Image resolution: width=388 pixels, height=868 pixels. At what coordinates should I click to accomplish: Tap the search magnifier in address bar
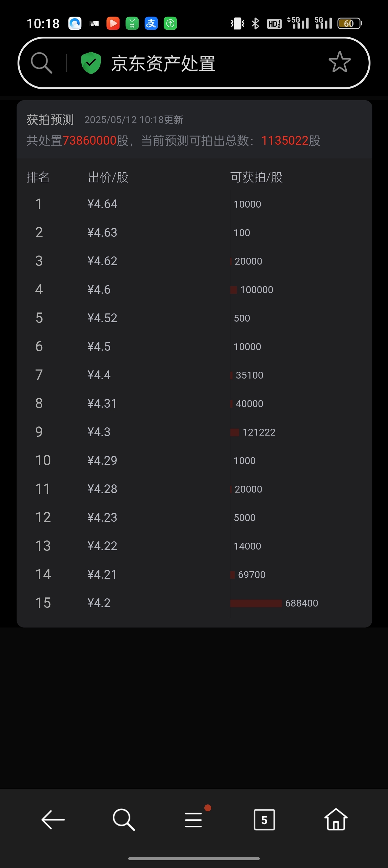click(41, 63)
